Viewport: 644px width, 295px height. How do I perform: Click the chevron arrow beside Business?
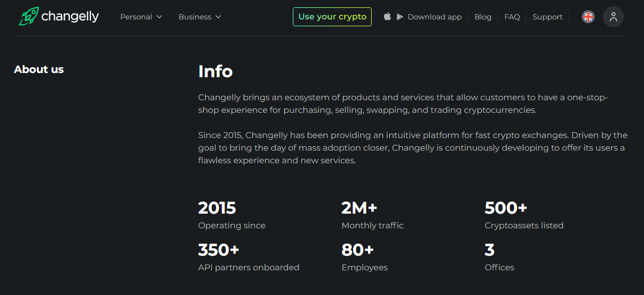[218, 17]
